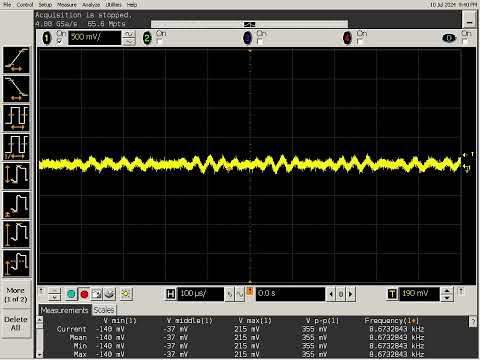Enable channel 3 On checkbox

tap(260, 41)
